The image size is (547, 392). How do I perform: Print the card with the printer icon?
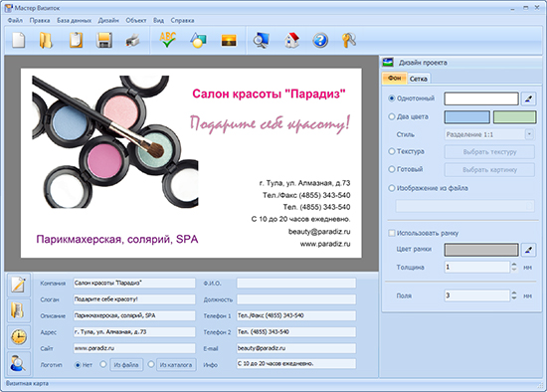[x=133, y=41]
